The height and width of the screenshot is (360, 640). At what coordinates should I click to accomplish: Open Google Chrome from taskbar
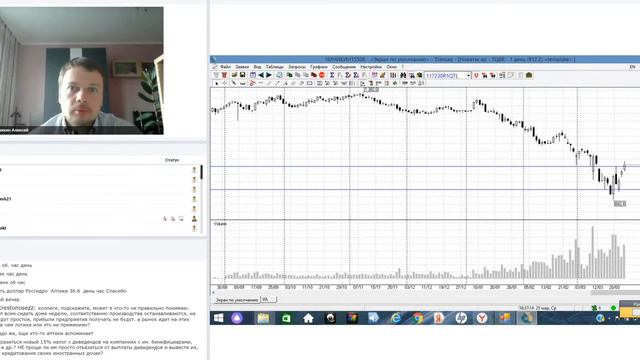[x=418, y=318]
